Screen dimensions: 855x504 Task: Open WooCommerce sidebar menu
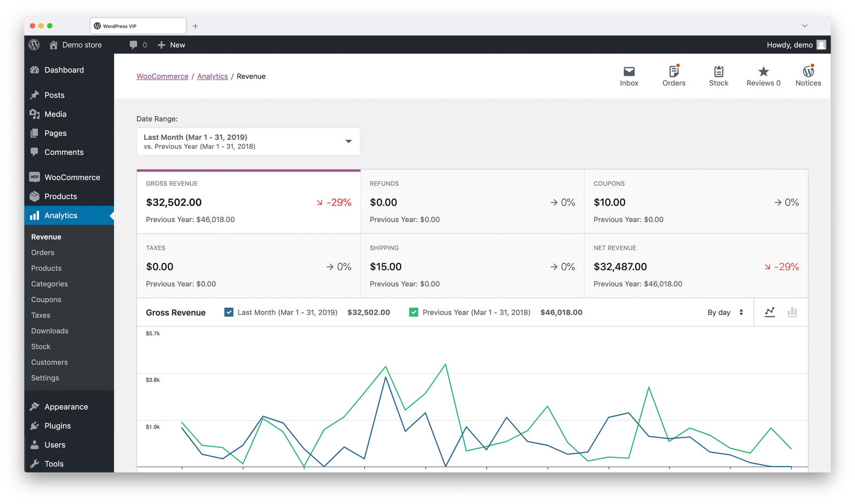point(69,177)
